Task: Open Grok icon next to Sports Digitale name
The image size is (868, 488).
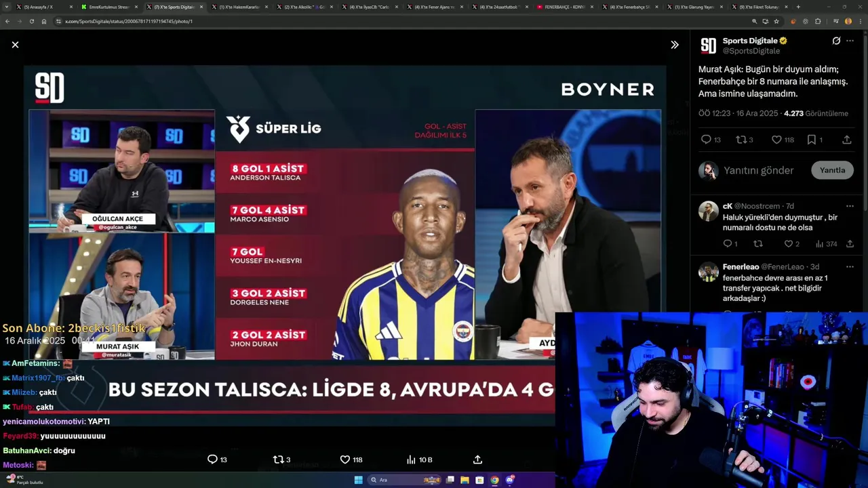Action: [836, 41]
